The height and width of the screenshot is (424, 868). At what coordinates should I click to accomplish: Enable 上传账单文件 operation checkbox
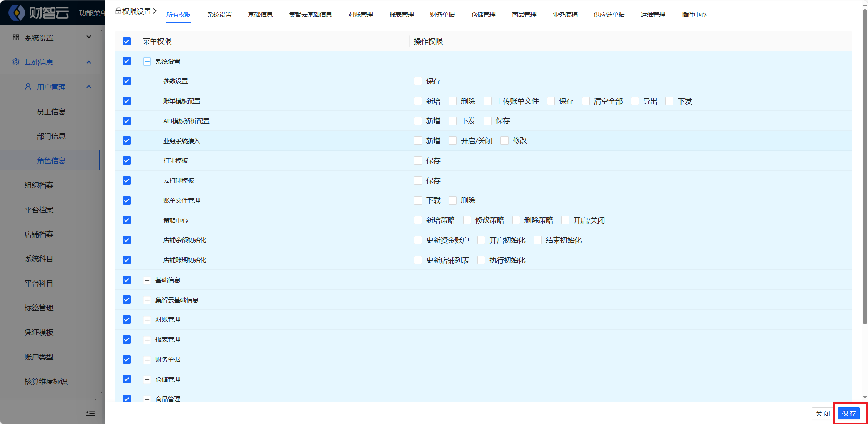(x=488, y=101)
